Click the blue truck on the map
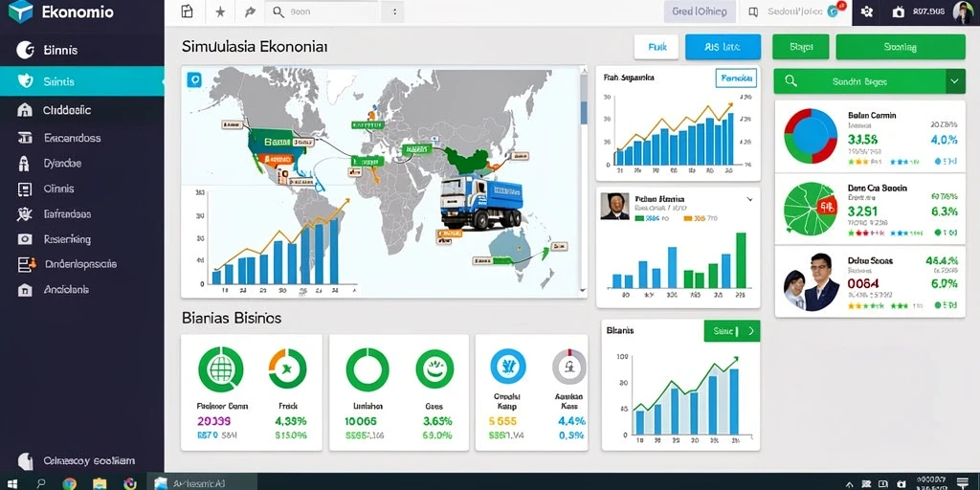The image size is (980, 490). 481,201
